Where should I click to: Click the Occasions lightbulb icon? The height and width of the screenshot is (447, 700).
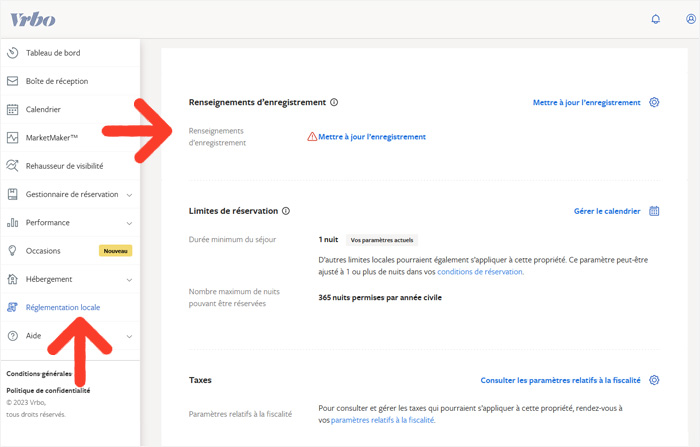pyautogui.click(x=12, y=251)
